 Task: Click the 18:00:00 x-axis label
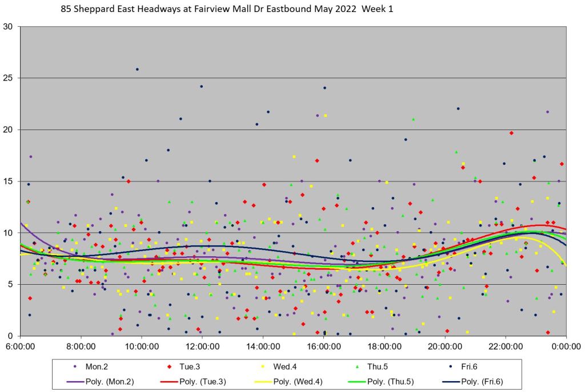pyautogui.click(x=384, y=346)
